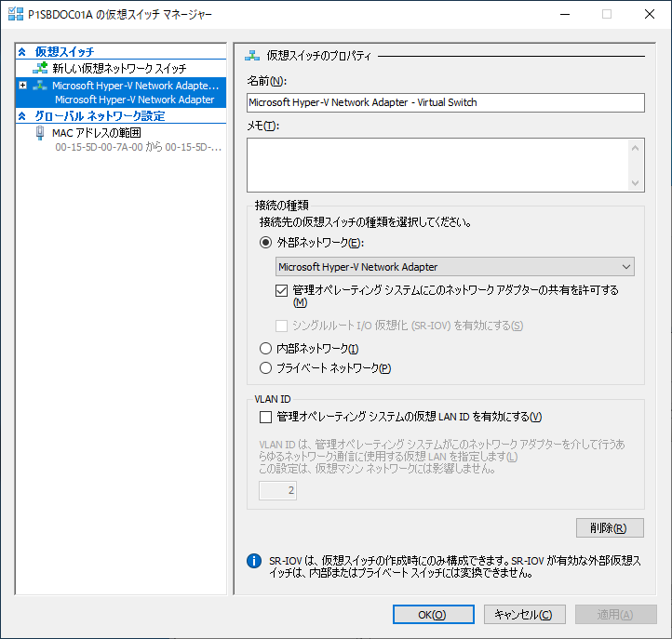
Task: Click the 仮想スイッチのプロパティ header icon
Action: 252,55
